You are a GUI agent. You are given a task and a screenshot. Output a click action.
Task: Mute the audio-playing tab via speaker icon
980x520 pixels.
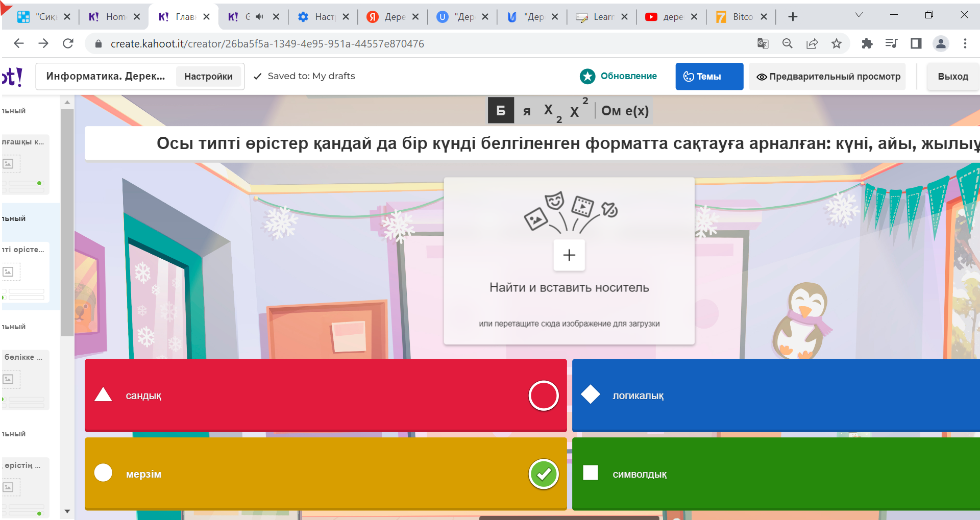(x=260, y=16)
